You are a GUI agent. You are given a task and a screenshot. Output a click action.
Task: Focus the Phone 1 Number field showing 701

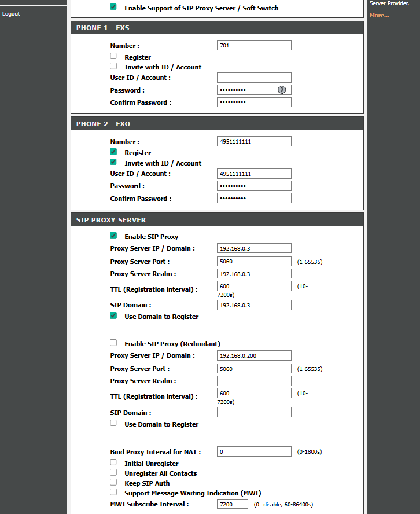tap(254, 45)
